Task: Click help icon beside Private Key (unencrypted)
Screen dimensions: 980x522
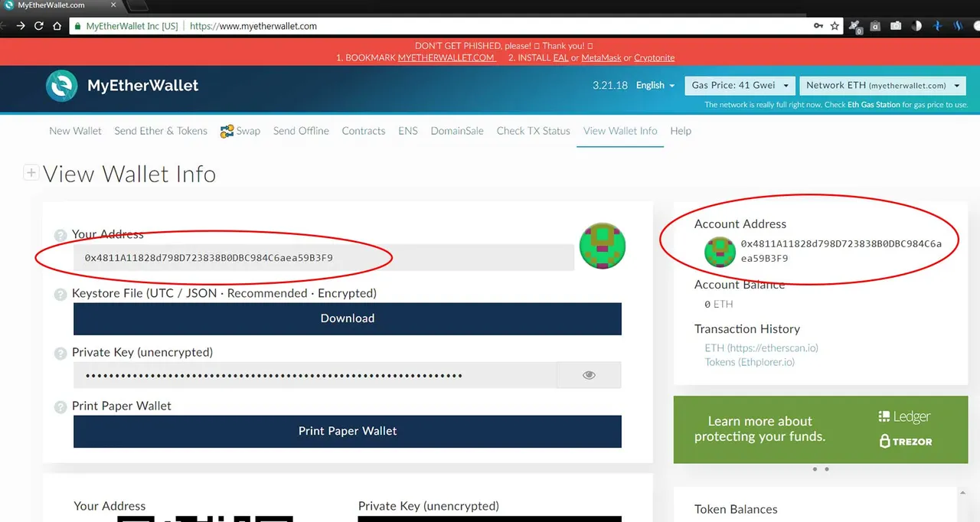Action: [60, 354]
